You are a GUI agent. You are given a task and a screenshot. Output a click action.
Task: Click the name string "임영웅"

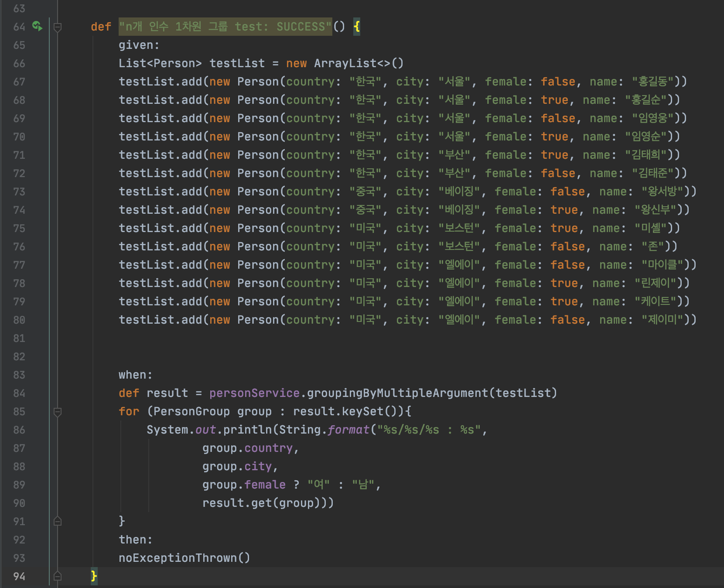[652, 119]
